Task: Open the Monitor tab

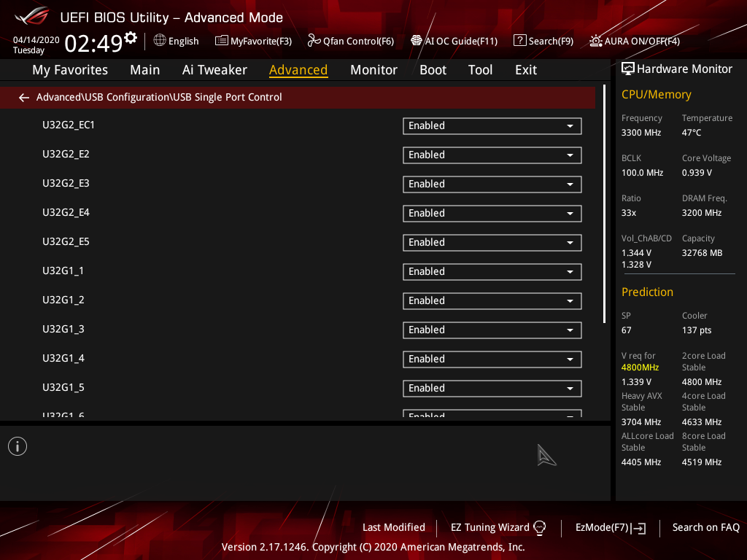Action: pos(373,70)
